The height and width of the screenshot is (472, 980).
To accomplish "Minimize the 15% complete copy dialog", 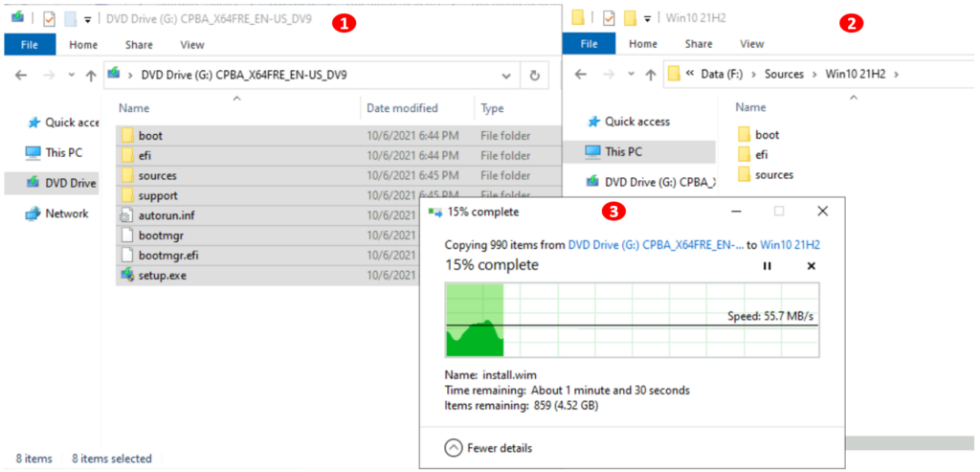I will 737,212.
